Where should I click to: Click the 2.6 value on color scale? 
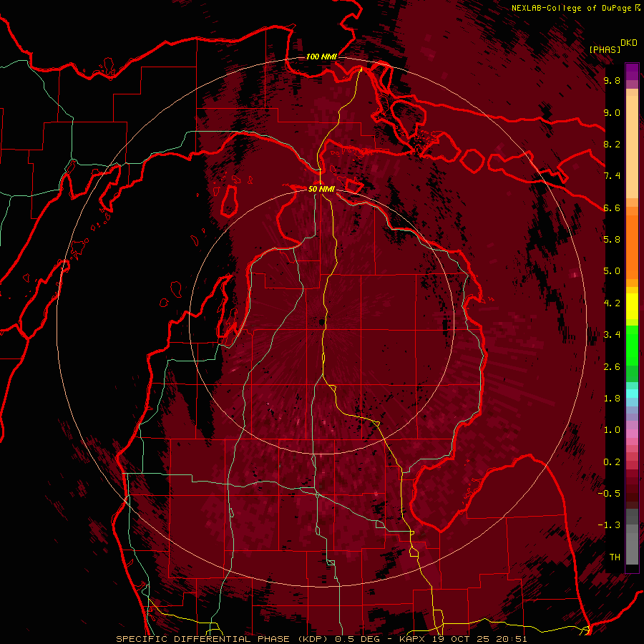[x=612, y=367]
